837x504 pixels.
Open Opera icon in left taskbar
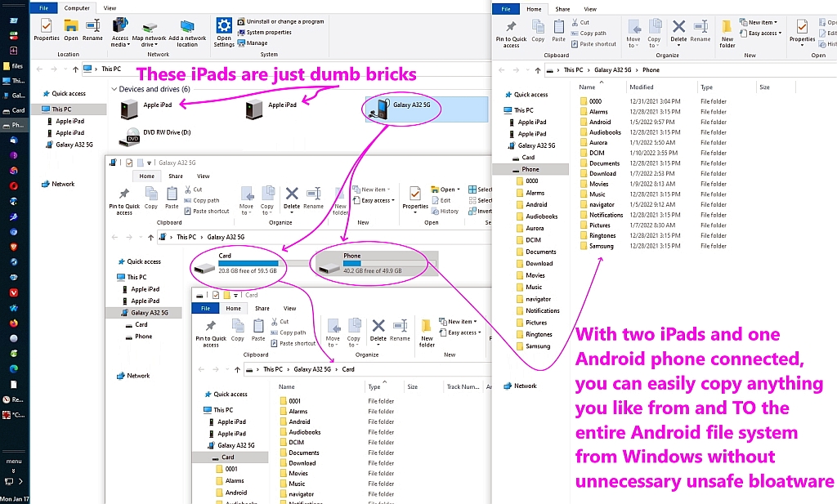(x=13, y=185)
